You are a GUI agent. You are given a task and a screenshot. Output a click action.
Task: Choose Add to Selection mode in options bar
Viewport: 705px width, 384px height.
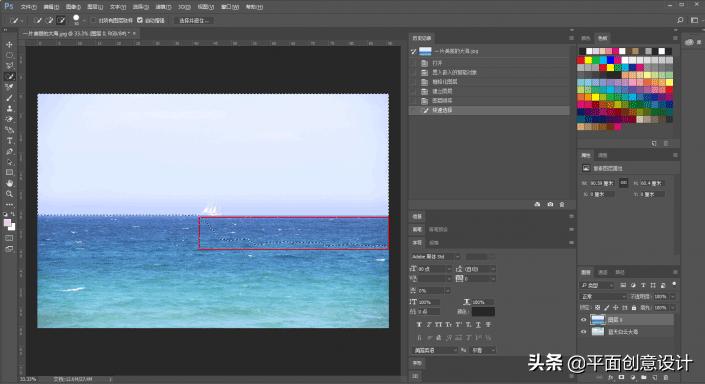pos(49,20)
